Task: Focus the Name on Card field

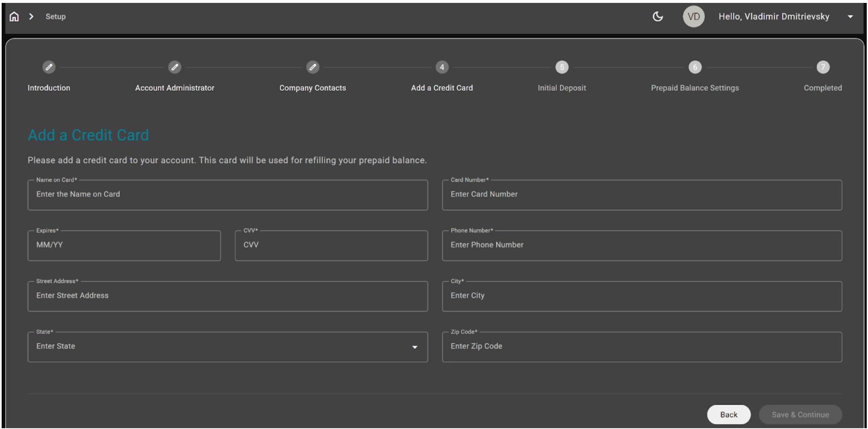Action: click(227, 195)
